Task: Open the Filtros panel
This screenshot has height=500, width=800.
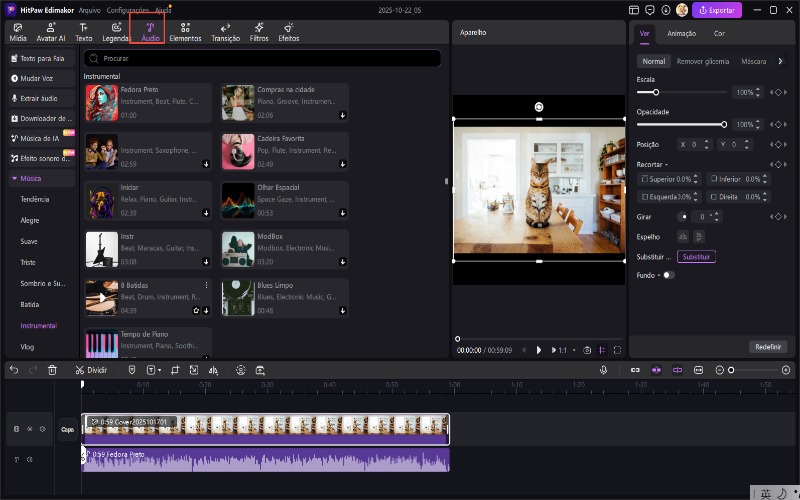Action: (259, 32)
